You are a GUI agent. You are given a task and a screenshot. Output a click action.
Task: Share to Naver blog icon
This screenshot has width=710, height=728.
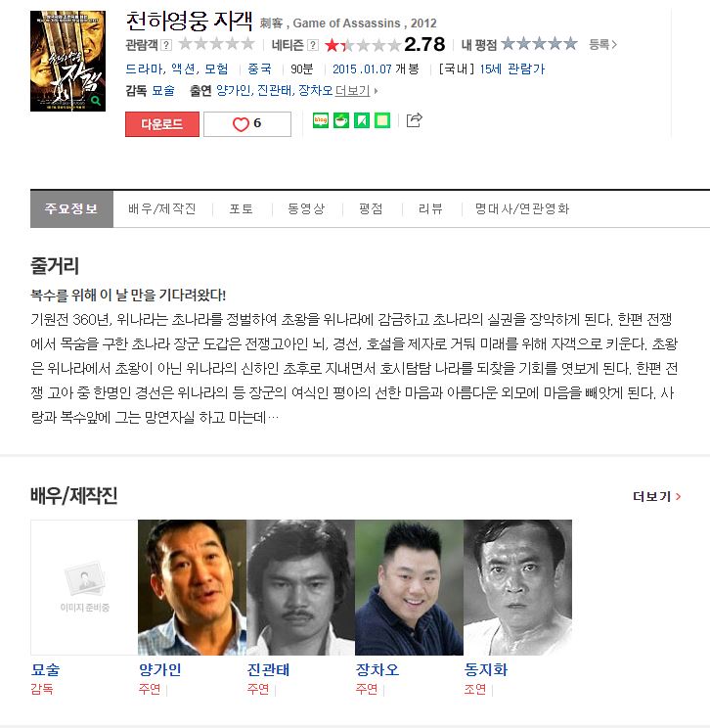pos(321,120)
